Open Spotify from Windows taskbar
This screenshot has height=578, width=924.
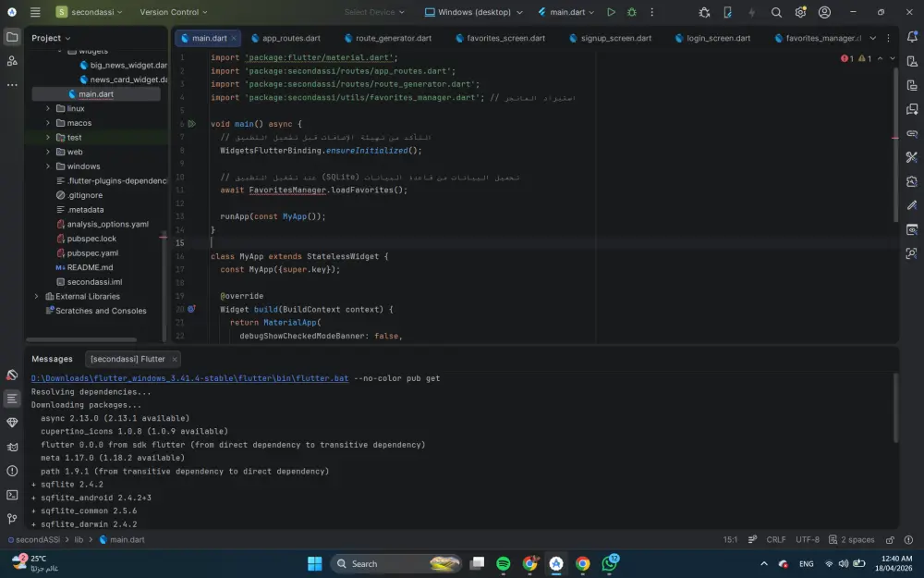(x=504, y=564)
